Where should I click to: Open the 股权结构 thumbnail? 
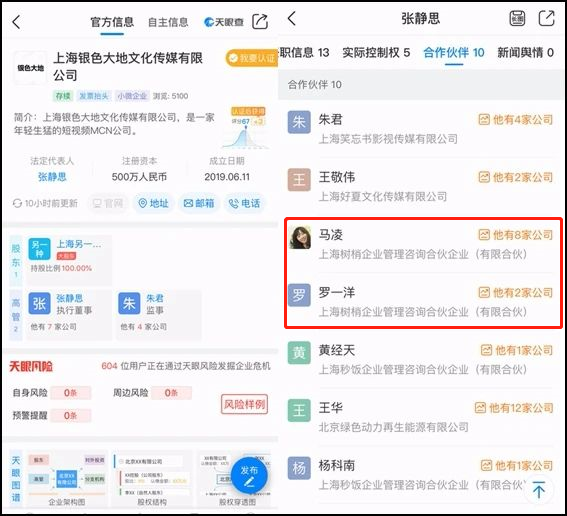(x=152, y=477)
